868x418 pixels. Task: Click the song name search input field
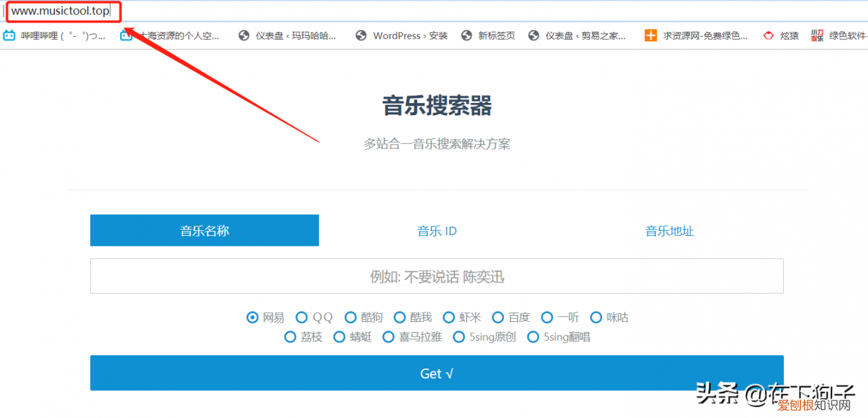point(437,276)
